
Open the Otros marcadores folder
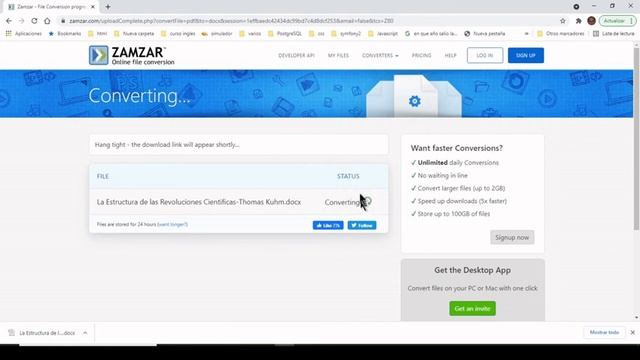pyautogui.click(x=561, y=33)
